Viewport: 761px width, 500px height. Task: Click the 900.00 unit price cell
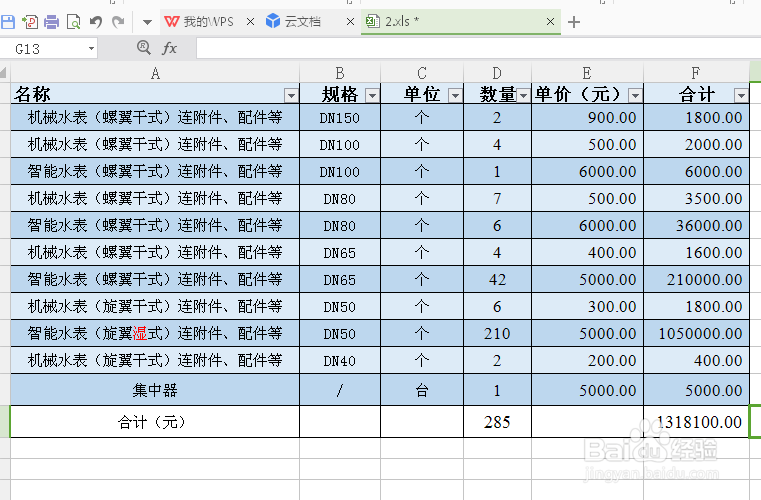pos(587,117)
